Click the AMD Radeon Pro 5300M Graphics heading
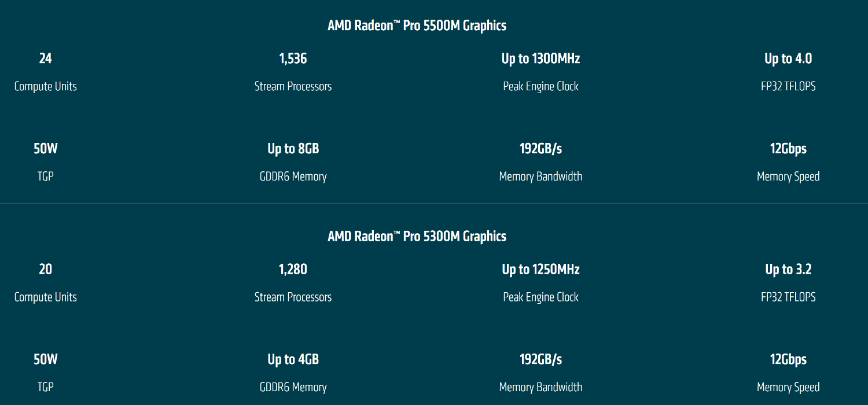Image resolution: width=868 pixels, height=405 pixels. 417,236
